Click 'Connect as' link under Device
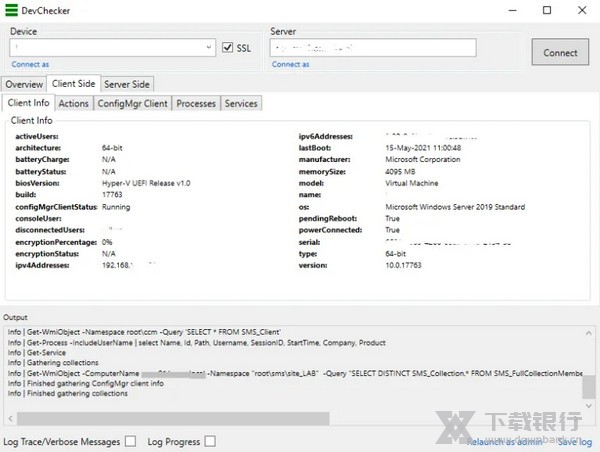The width and height of the screenshot is (600, 452). [x=30, y=64]
